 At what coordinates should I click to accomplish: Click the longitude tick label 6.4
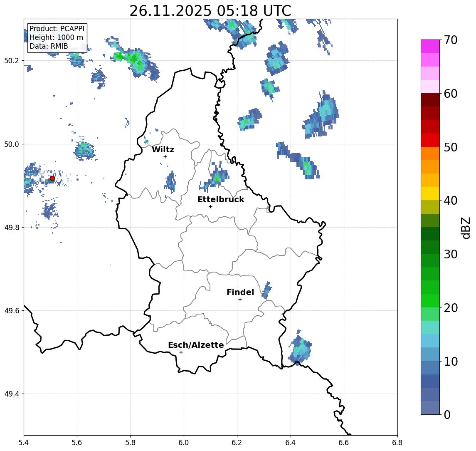click(x=291, y=443)
